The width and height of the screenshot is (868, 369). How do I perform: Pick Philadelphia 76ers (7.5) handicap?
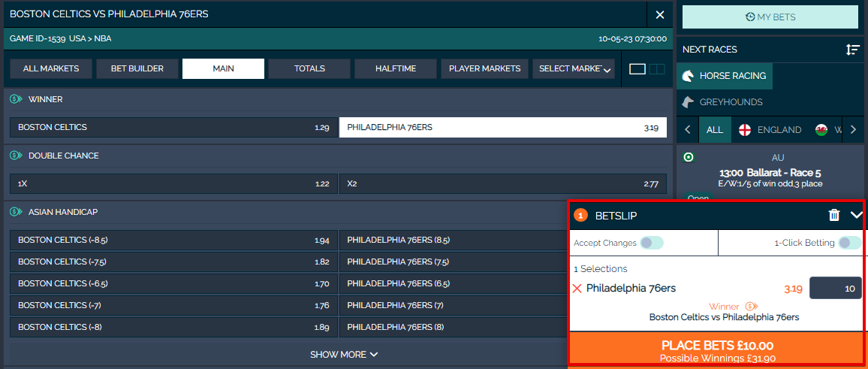tap(454, 262)
